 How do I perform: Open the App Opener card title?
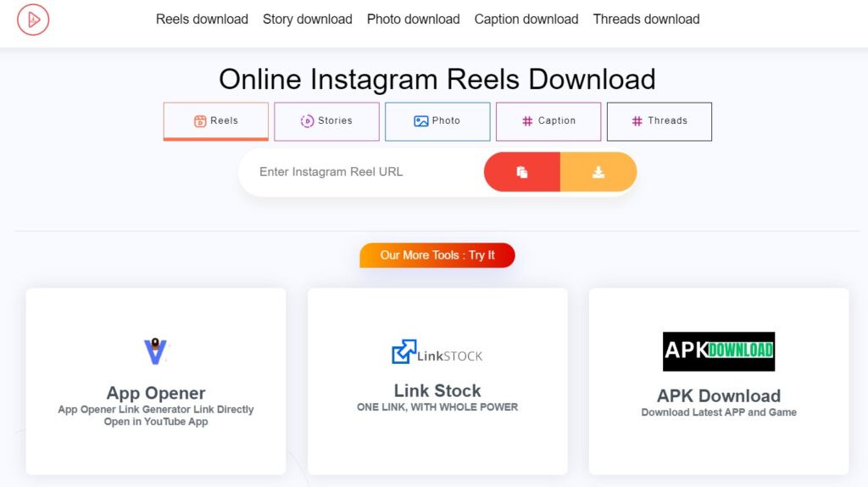click(156, 393)
